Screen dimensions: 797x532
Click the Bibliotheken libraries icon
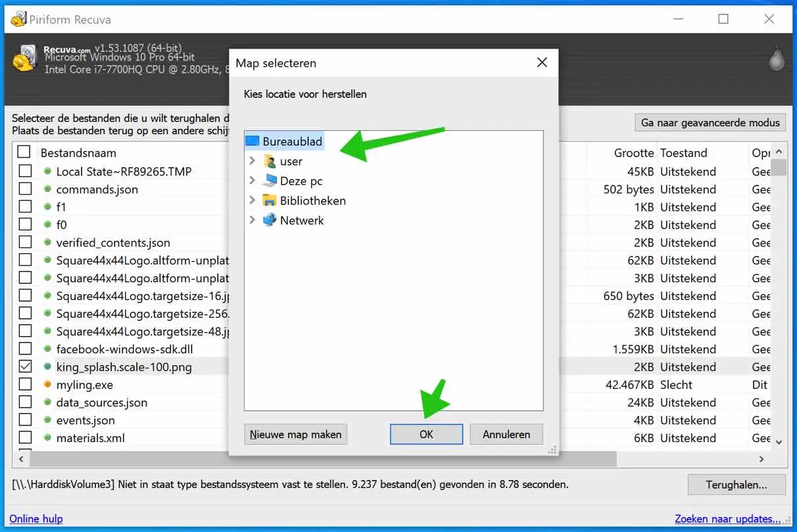click(x=270, y=201)
